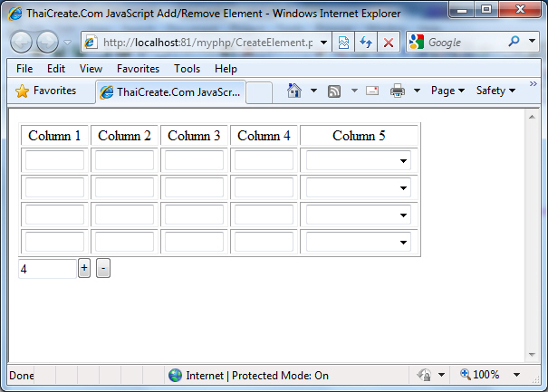Viewport: 548px width, 392px height.
Task: Open the Help menu
Action: pos(226,69)
